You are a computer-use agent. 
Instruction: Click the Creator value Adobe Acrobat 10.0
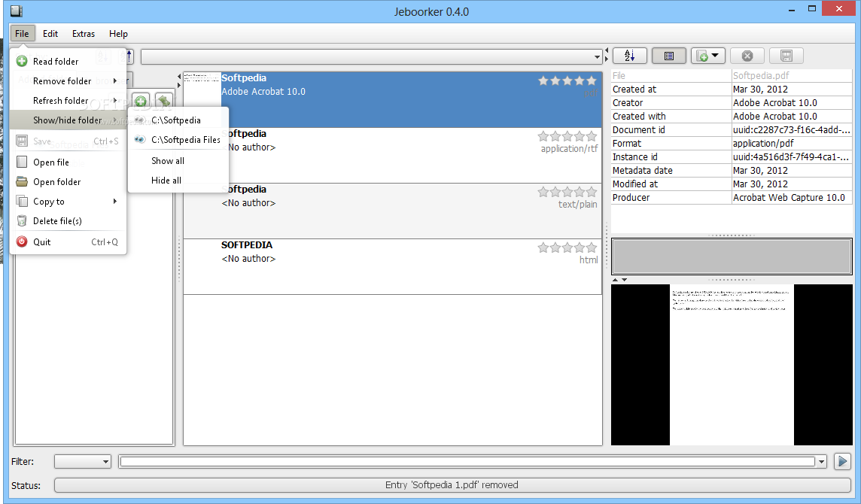[x=792, y=102]
